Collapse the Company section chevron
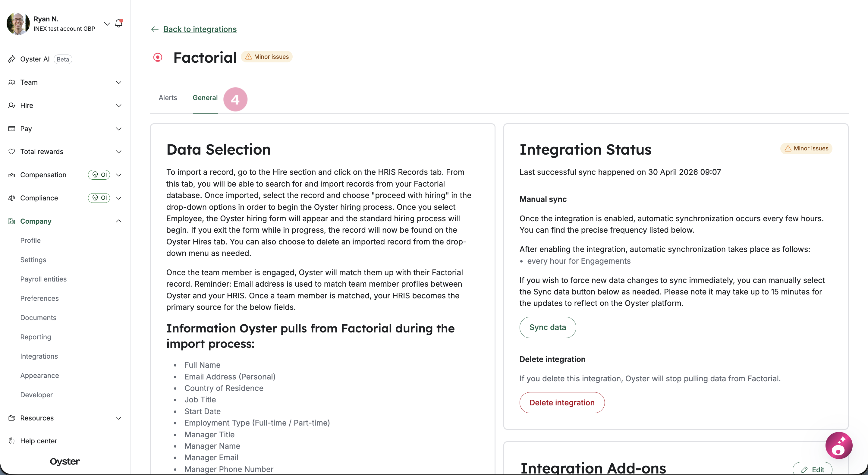The height and width of the screenshot is (475, 868). click(119, 221)
